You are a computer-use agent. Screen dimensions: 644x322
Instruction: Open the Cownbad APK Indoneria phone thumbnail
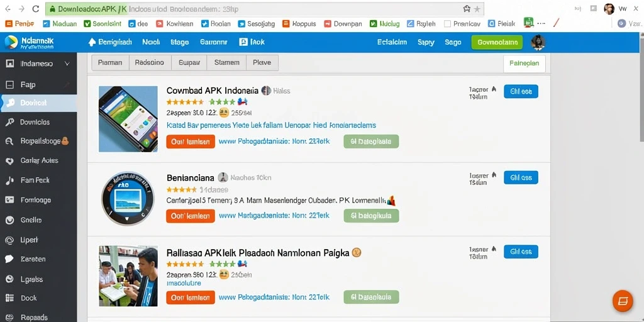[x=128, y=119]
